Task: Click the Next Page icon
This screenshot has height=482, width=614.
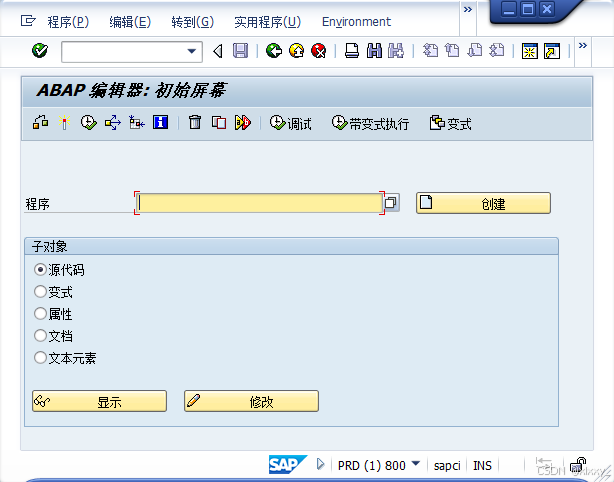Action: tap(475, 51)
